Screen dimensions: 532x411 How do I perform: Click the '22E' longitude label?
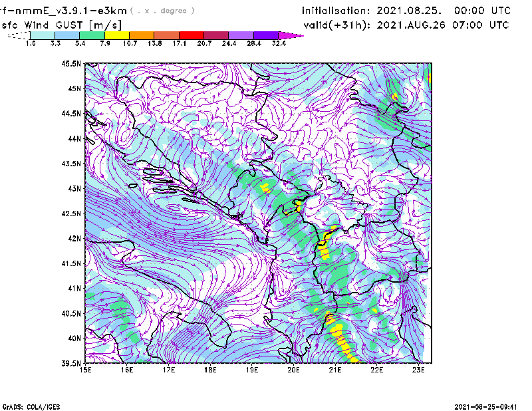click(x=377, y=370)
